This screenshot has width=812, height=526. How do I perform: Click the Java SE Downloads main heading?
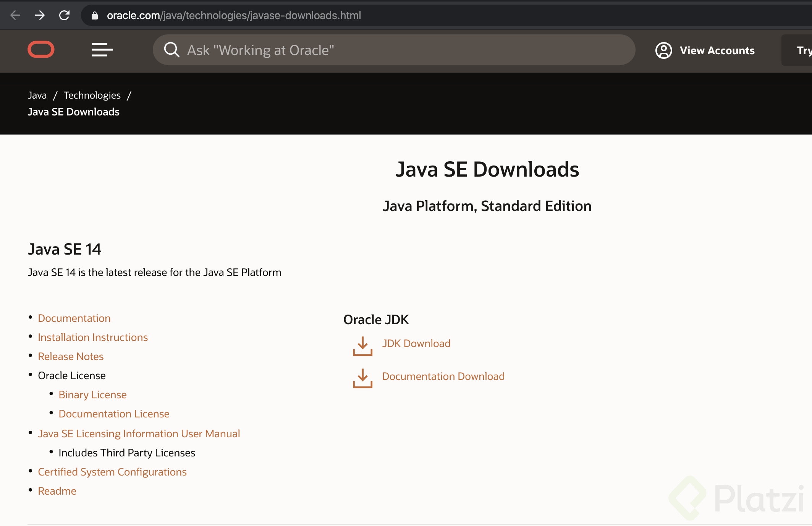tap(487, 169)
